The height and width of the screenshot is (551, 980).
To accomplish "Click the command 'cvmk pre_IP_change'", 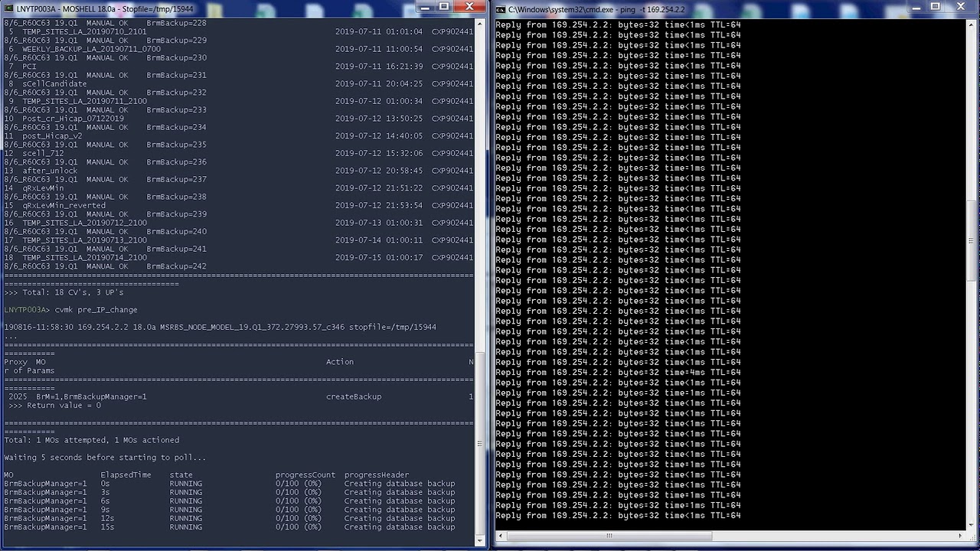I will tap(96, 310).
